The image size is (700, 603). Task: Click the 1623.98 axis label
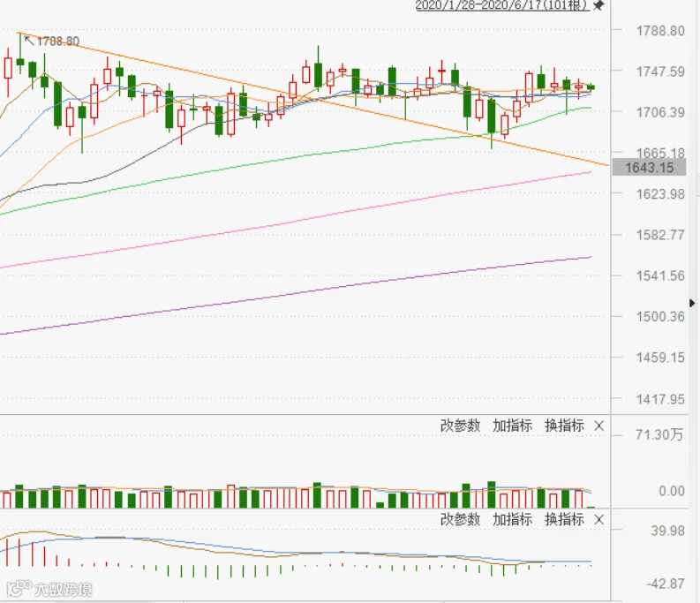[660, 194]
